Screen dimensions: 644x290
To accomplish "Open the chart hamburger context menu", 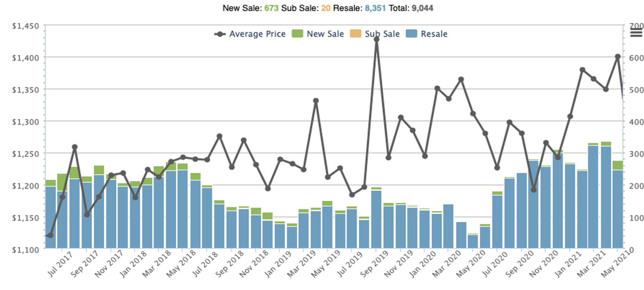I will [636, 33].
